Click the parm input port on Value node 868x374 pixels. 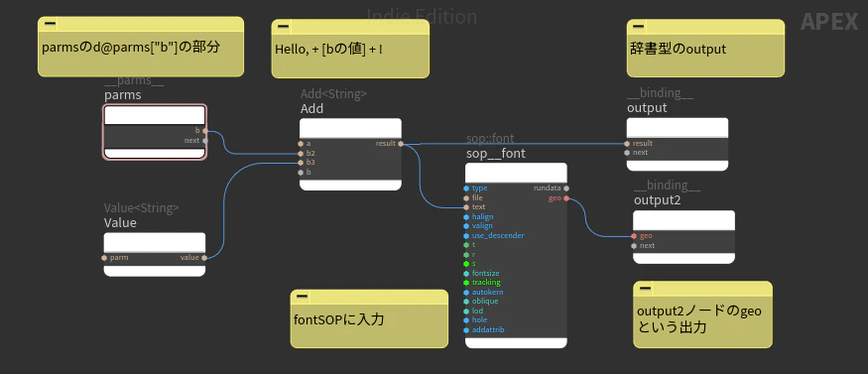click(x=104, y=257)
